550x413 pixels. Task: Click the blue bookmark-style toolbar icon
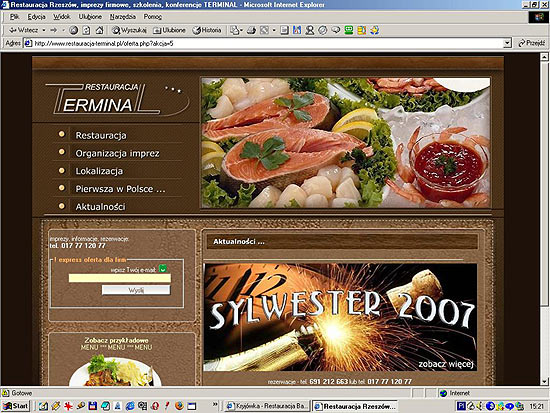[x=297, y=30]
